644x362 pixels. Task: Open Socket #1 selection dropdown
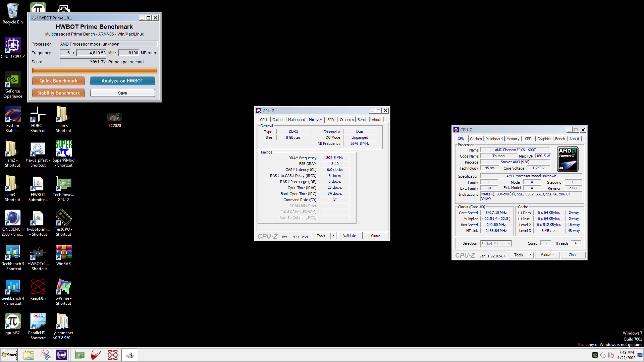coord(496,244)
